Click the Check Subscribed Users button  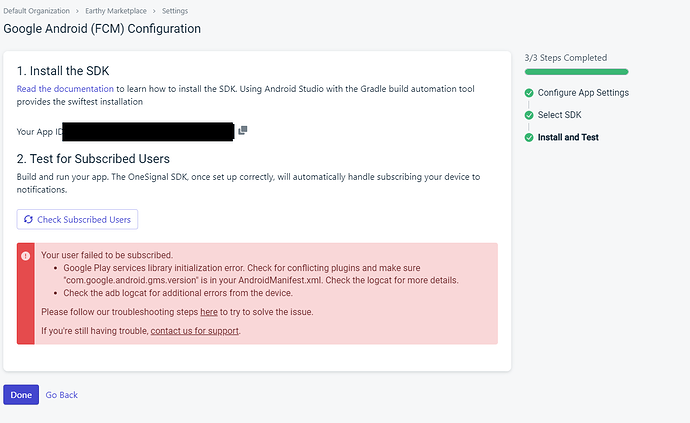tap(77, 219)
